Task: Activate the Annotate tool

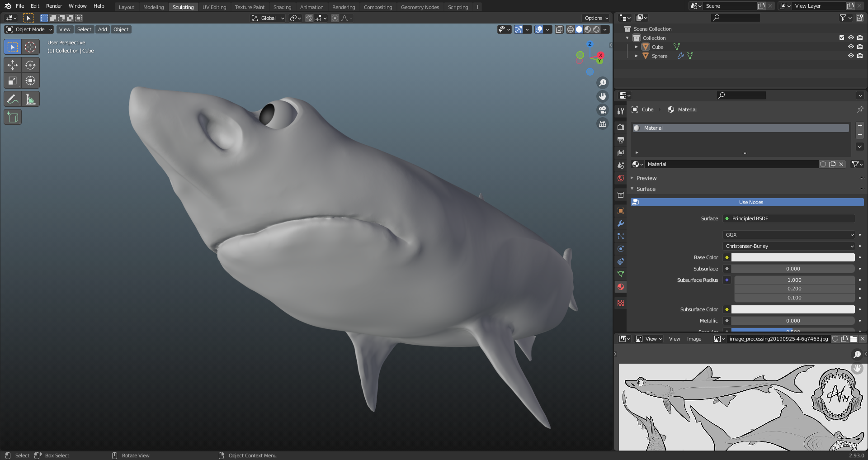Action: 13,99
